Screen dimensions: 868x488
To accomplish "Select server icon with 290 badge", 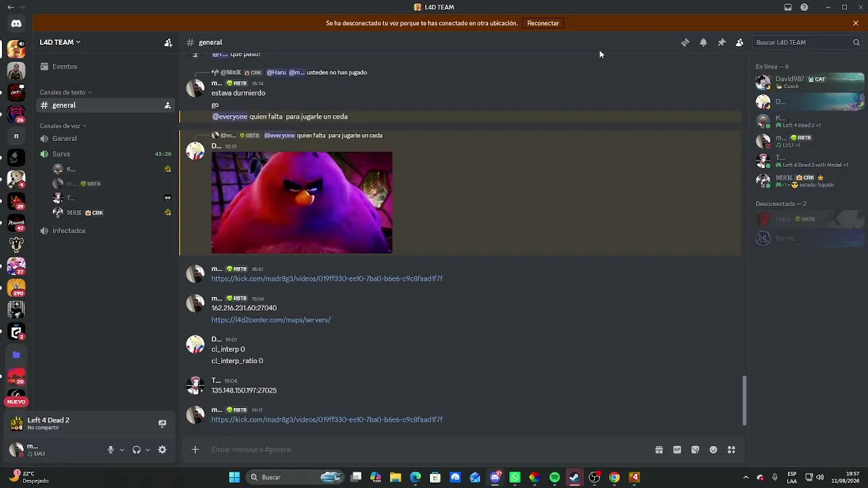I will point(16,287).
